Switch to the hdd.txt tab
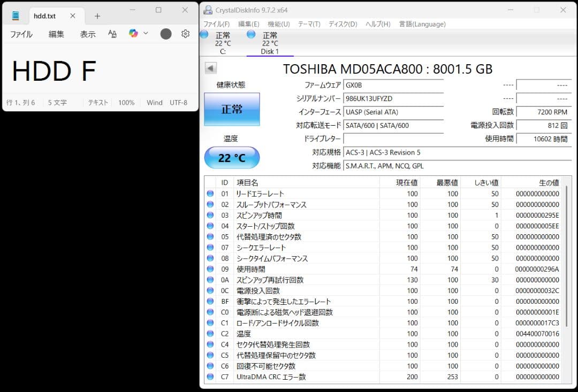 tap(45, 16)
